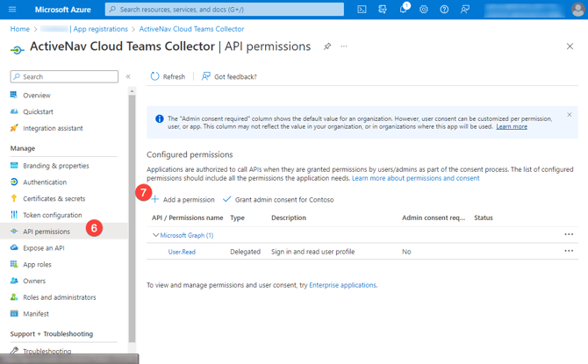Open the user account avatar
Screen dimensions: 588x364
click(577, 10)
